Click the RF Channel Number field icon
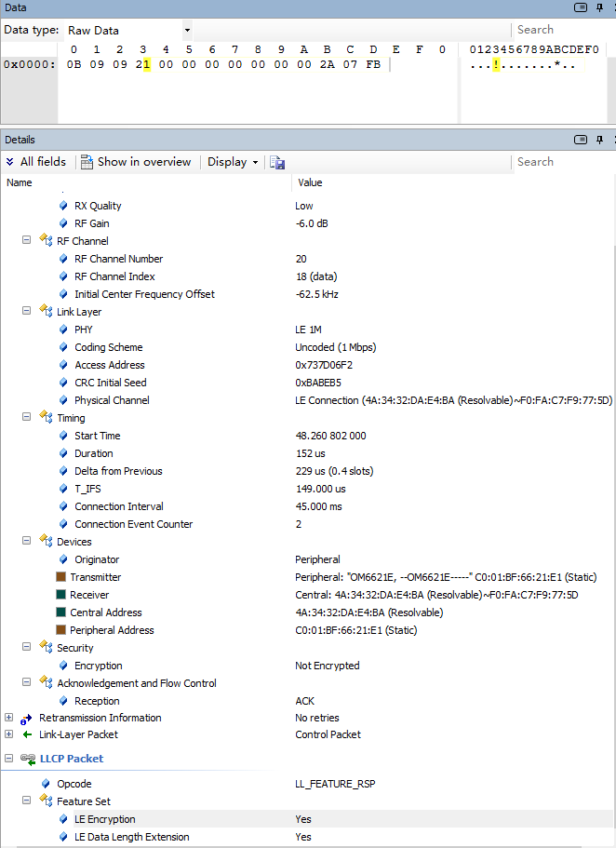Viewport: 616px width, 848px height. point(63,259)
